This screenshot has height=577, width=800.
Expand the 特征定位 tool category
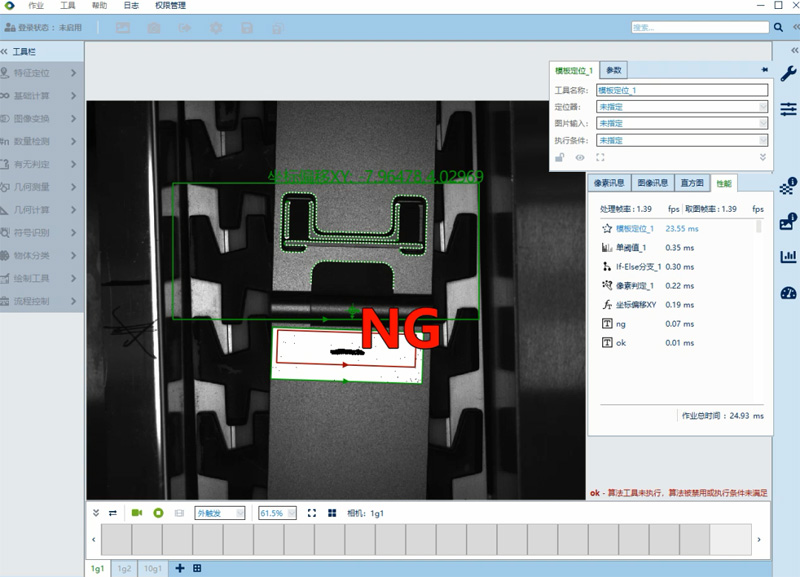[42, 72]
